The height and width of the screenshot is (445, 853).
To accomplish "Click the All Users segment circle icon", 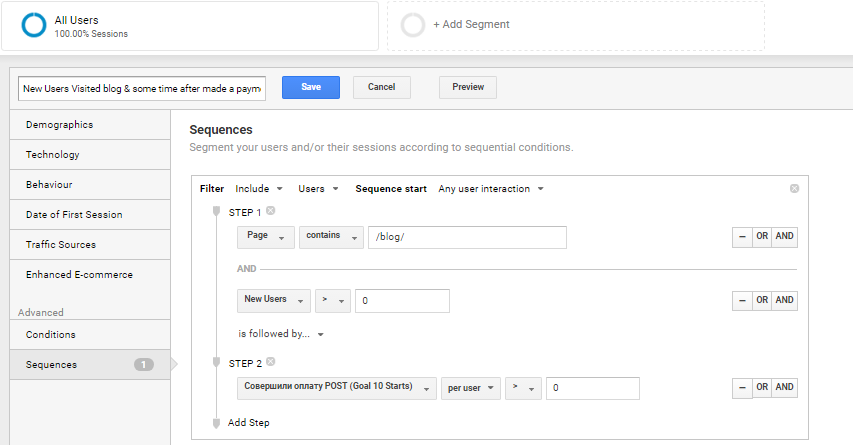I will [x=34, y=25].
